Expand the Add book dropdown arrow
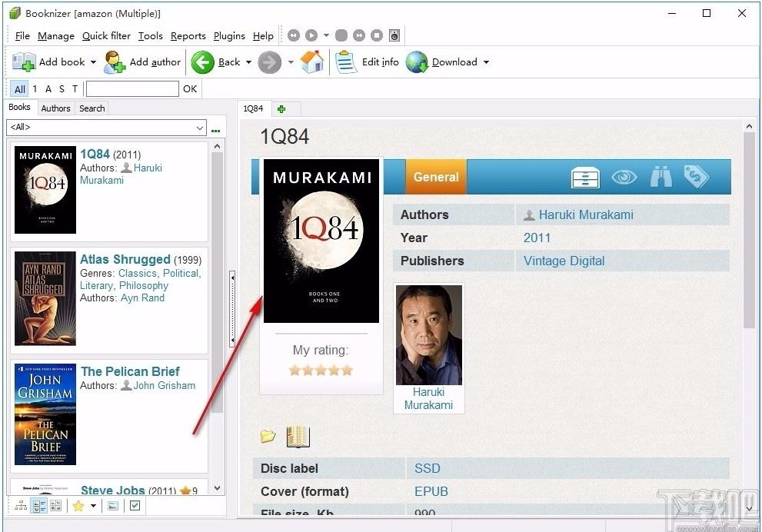 tap(93, 62)
